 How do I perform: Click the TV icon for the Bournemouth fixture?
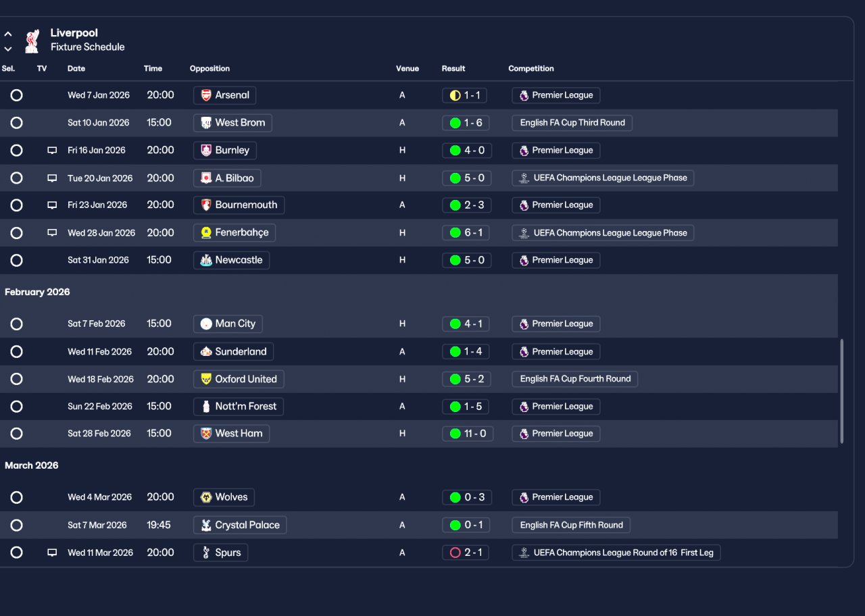click(52, 205)
